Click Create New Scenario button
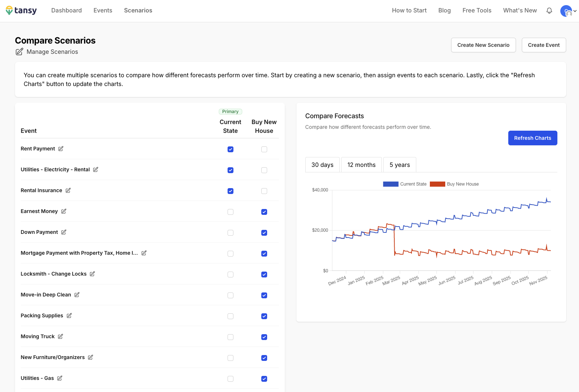 click(483, 45)
